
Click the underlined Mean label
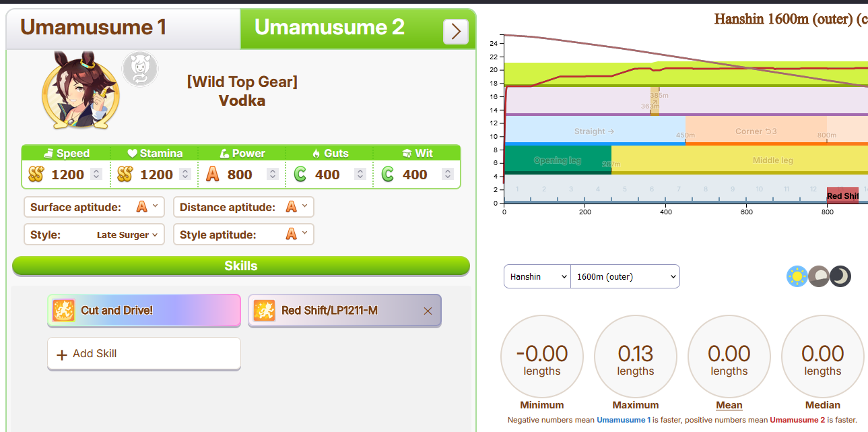(x=729, y=405)
